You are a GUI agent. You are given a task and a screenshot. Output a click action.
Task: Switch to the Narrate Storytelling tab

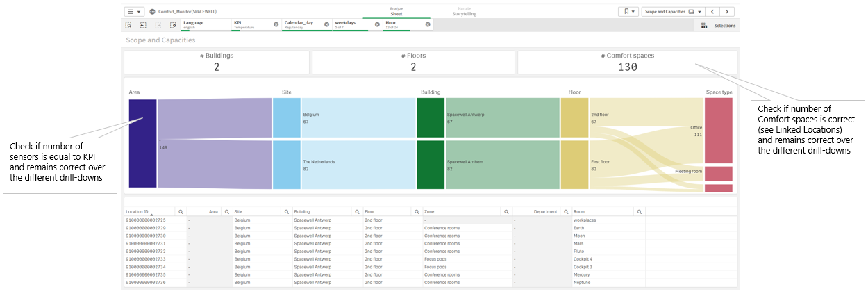coord(465,10)
